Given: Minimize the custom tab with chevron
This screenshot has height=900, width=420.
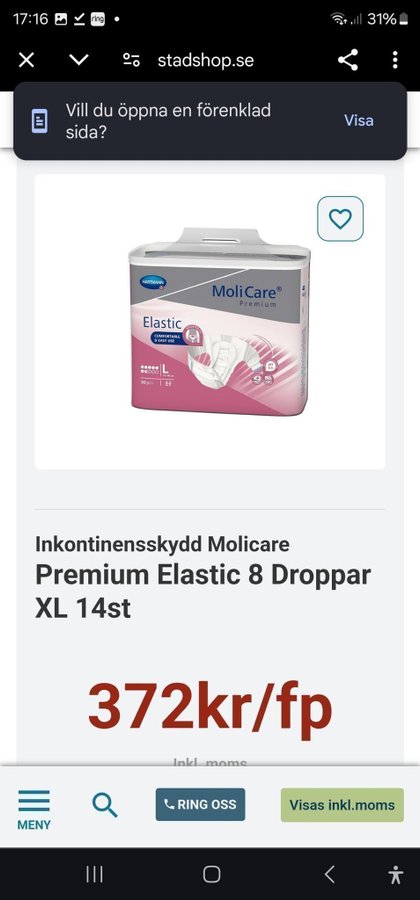Looking at the screenshot, I should pos(79,60).
